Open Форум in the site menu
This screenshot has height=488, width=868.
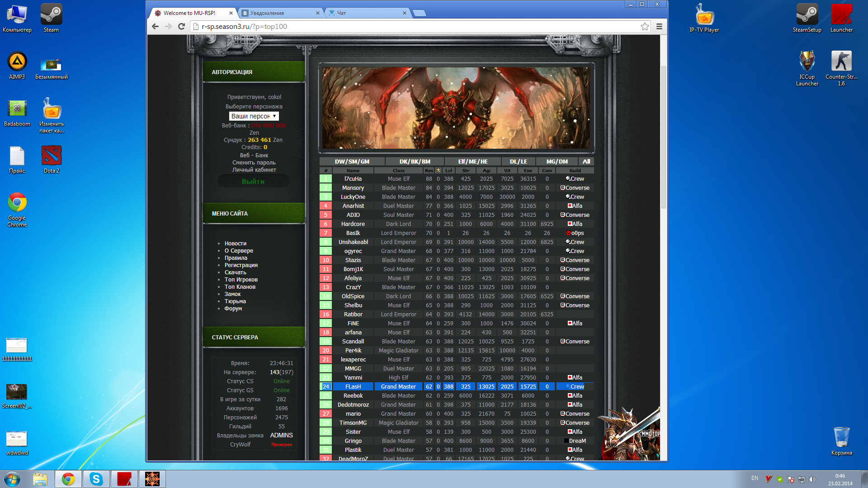click(233, 309)
